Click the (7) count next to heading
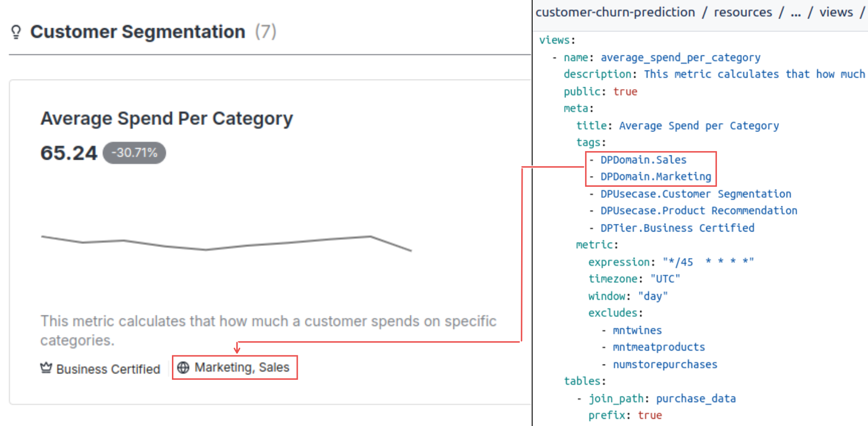 265,32
